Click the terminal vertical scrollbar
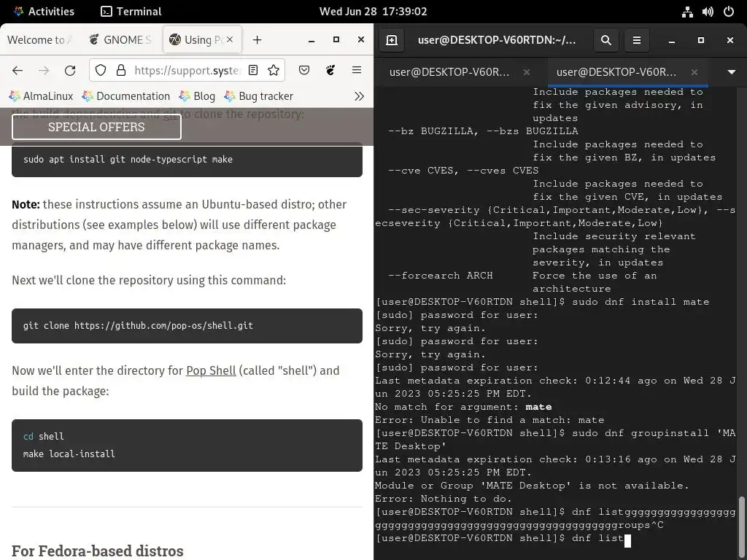Screen dimensions: 747x560 (x=741, y=528)
